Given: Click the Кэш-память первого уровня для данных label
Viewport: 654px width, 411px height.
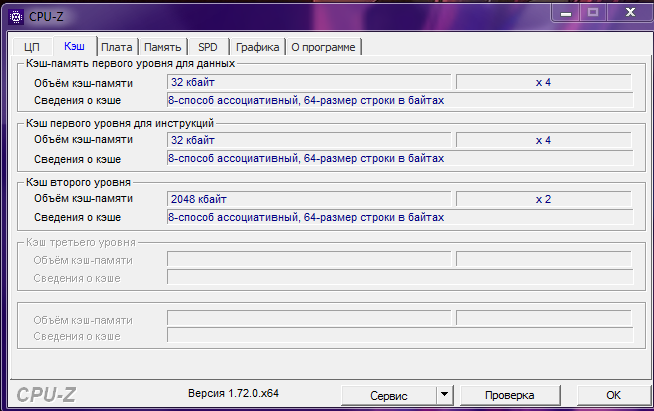Looking at the screenshot, I should click(131, 63).
